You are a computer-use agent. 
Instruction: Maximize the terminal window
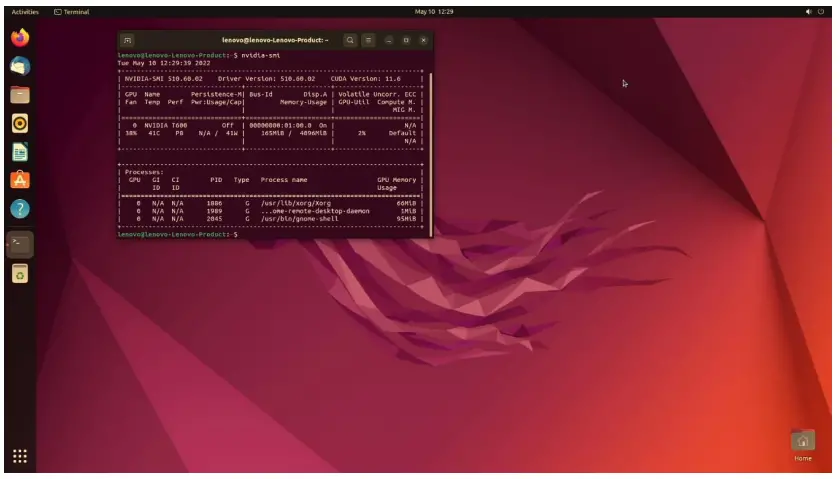click(406, 40)
